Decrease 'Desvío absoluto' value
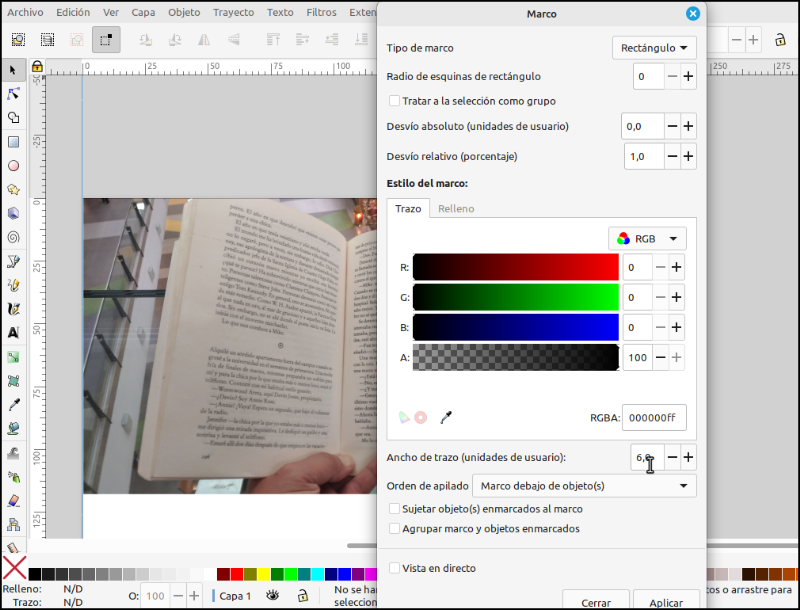 click(672, 126)
